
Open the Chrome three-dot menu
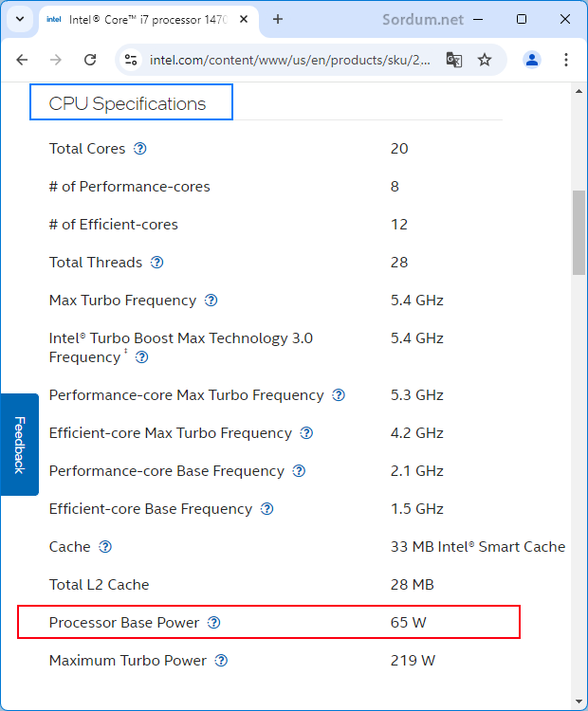(566, 60)
